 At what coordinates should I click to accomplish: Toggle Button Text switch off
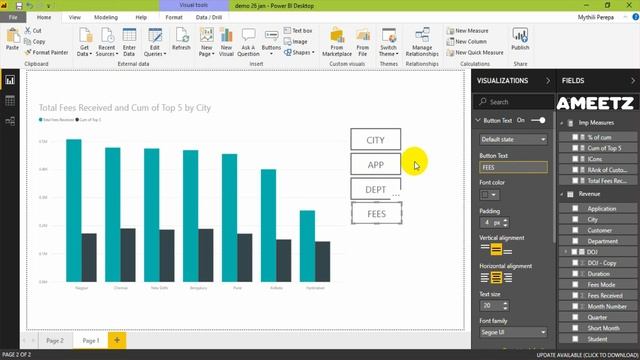click(538, 120)
